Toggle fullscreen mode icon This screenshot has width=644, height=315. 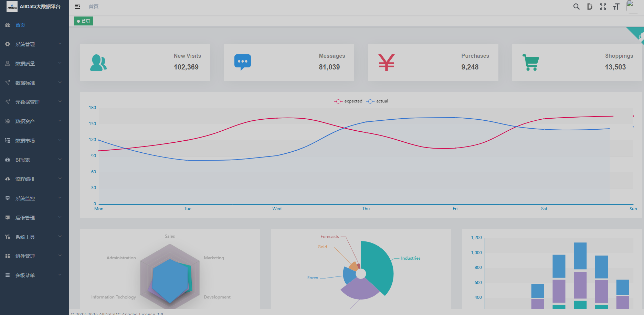(603, 7)
